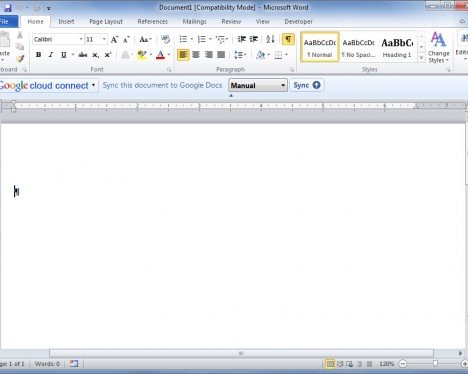Open the Manual sync mode dropdown
Screen dimensions: 468x374
[x=258, y=85]
